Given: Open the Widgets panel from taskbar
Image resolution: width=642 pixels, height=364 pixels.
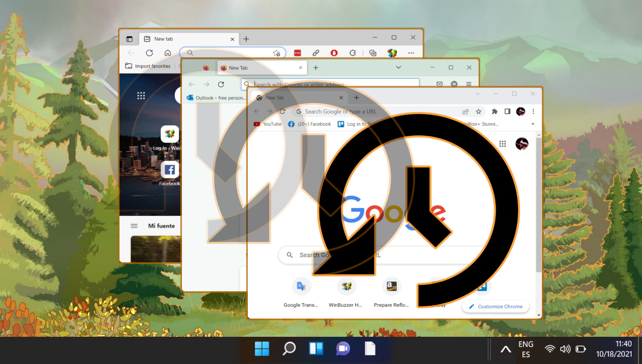Looking at the screenshot, I should coord(316,349).
